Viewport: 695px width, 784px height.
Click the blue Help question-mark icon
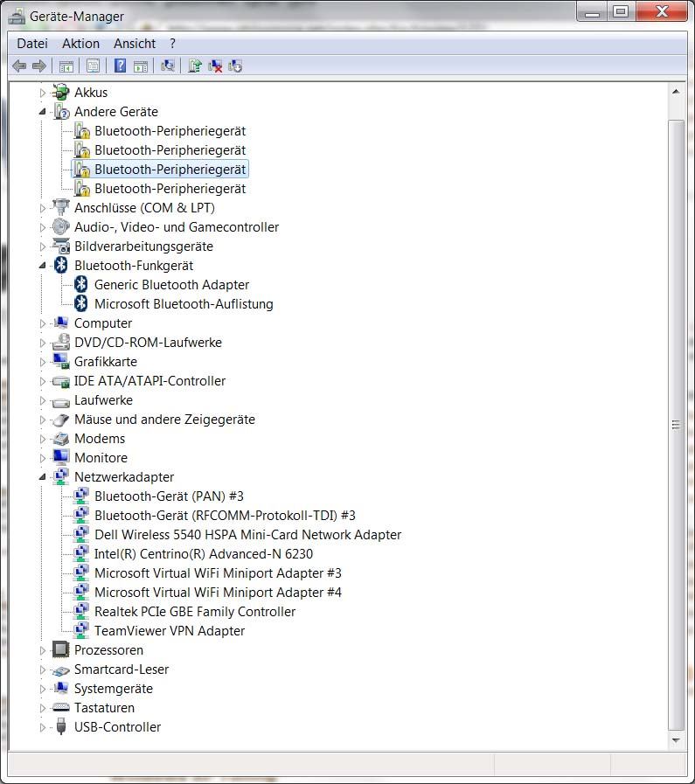point(120,66)
